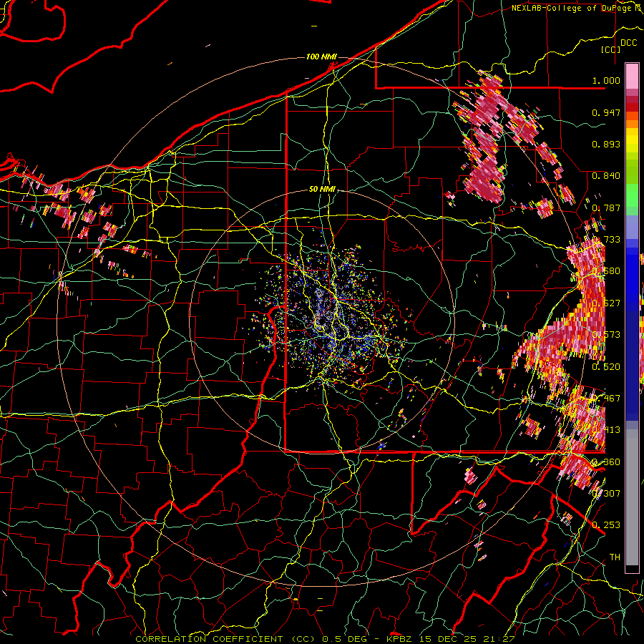Screen dimensions: 644x644
Task: Click the 0.893 value on the color scale
Action: pos(606,144)
